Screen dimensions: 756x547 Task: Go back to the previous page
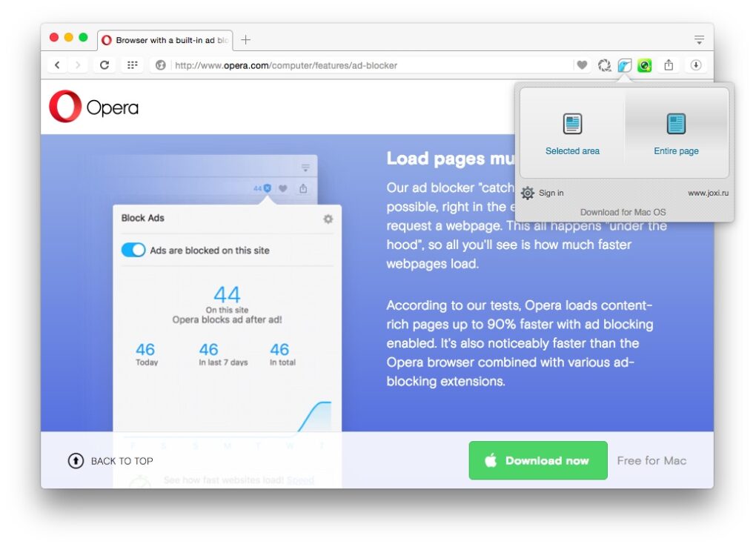[x=58, y=65]
